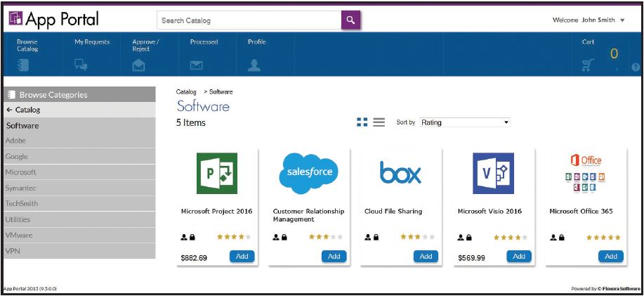This screenshot has height=296, width=644.
Task: Click star rating on Microsoft Office 365
Action: tap(603, 237)
